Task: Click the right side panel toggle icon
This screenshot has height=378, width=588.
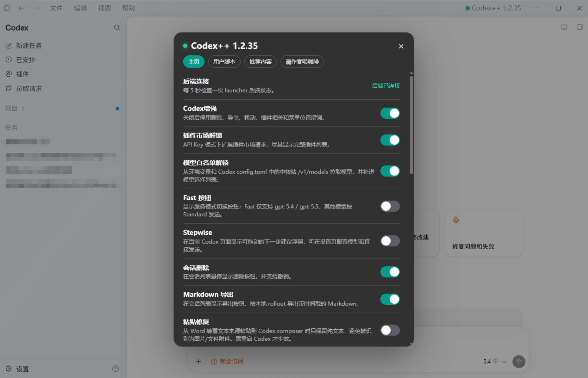Action: coord(580,27)
